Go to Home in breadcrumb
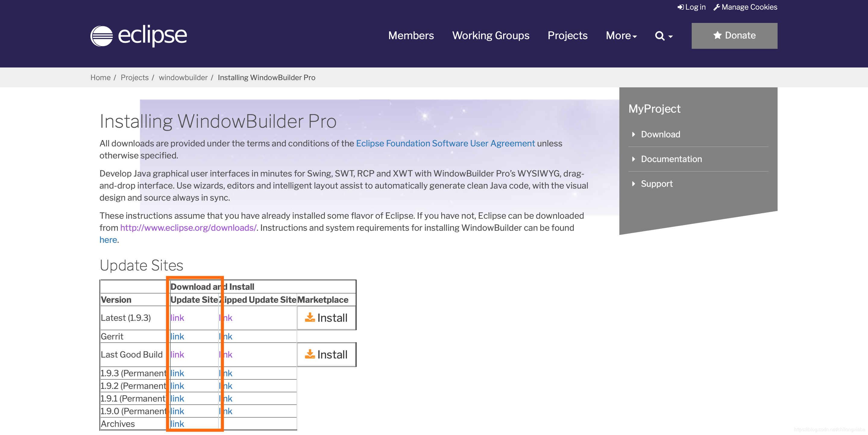Screen dimensions: 868x435 100,77
